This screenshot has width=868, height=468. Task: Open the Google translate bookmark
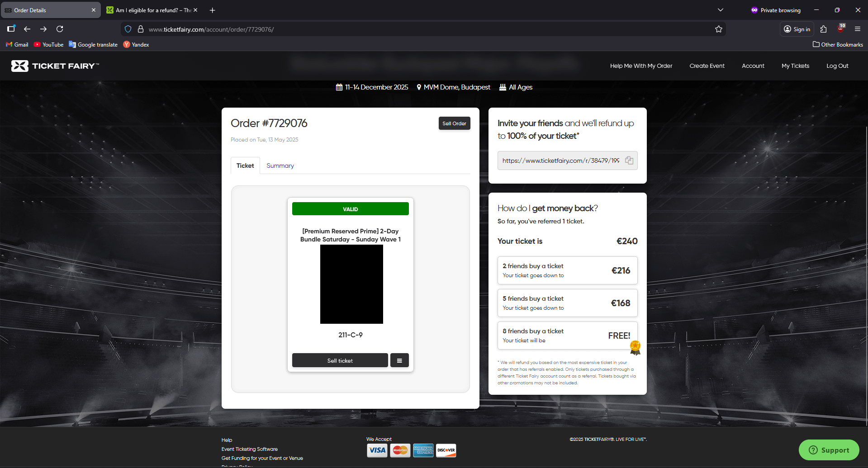click(x=93, y=44)
